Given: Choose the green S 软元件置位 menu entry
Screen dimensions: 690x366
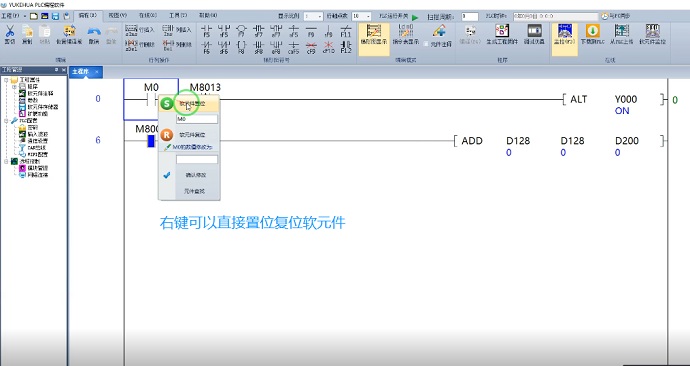Looking at the screenshot, I should (189, 104).
